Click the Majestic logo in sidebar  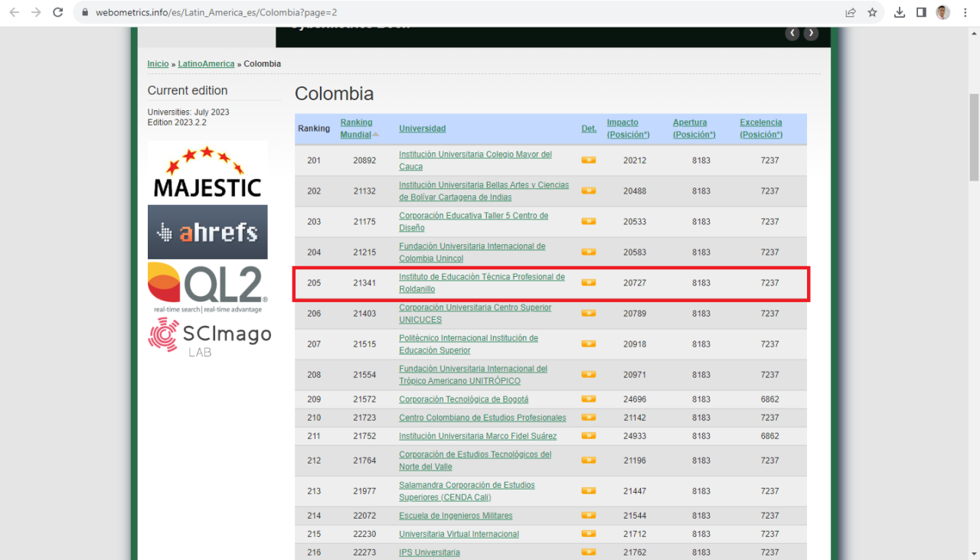pyautogui.click(x=207, y=172)
